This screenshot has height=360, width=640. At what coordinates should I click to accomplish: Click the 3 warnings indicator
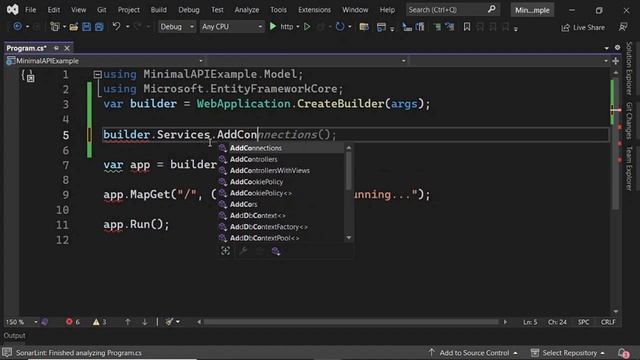click(x=100, y=322)
